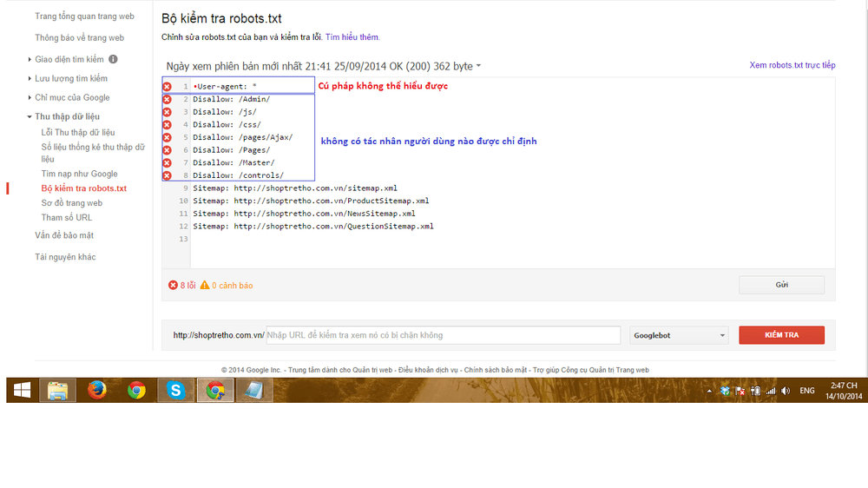
Task: Open the notepad-like app in taskbar
Action: (254, 390)
